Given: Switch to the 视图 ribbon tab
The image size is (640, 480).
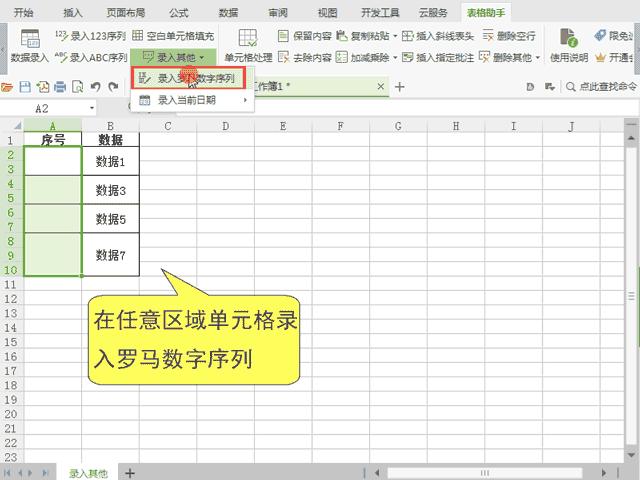Looking at the screenshot, I should click(328, 13).
